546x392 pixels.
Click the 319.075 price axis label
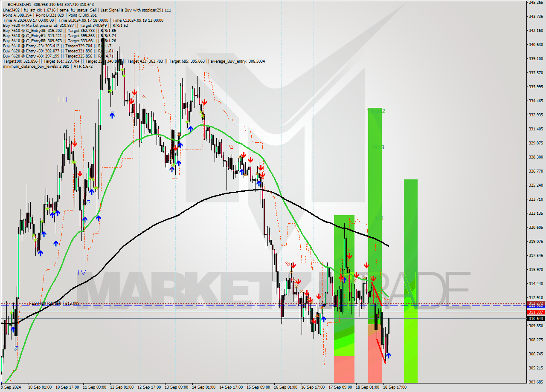(x=536, y=241)
